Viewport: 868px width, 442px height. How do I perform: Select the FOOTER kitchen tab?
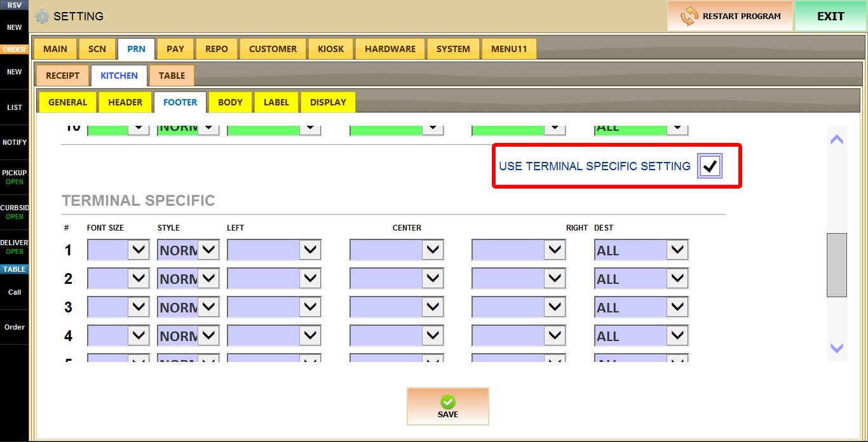[180, 102]
